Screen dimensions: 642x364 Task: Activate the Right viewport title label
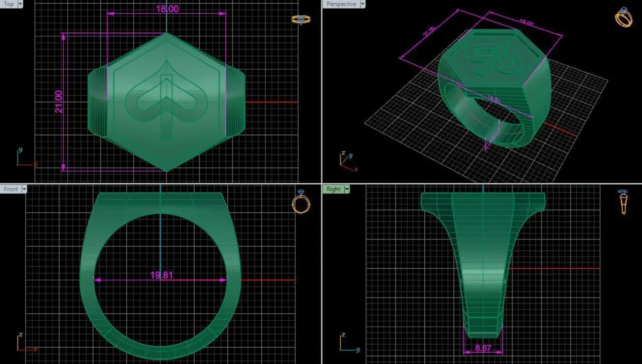click(x=333, y=189)
